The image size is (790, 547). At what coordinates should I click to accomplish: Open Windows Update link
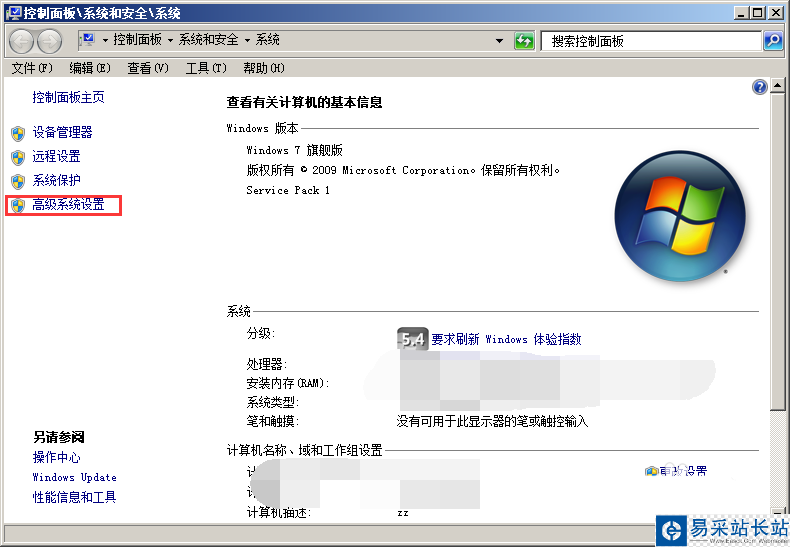[x=75, y=477]
